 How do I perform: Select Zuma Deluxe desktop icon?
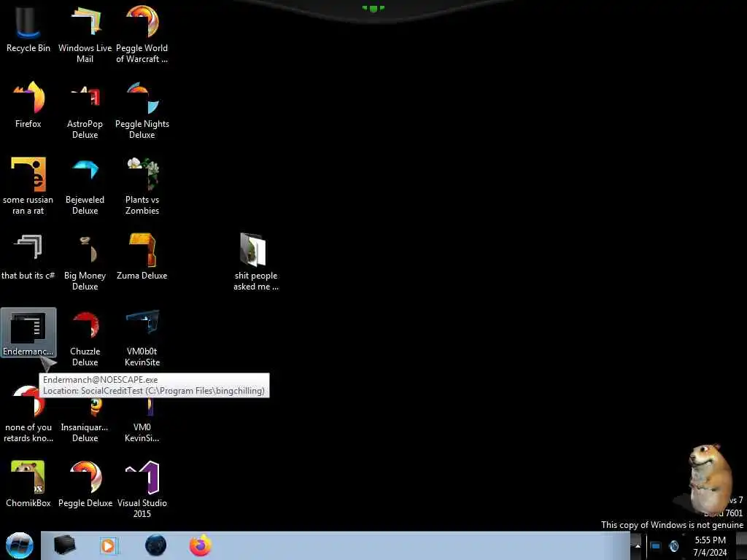pyautogui.click(x=142, y=256)
